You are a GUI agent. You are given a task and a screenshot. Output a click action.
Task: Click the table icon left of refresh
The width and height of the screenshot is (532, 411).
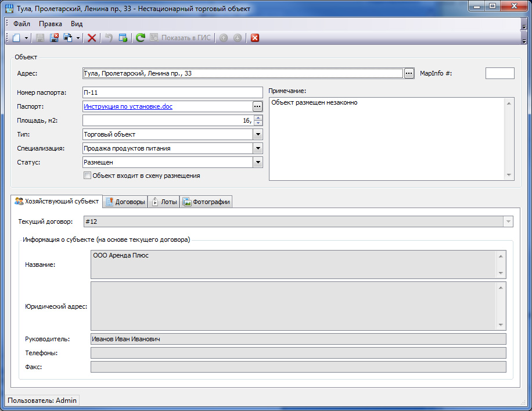click(x=123, y=38)
